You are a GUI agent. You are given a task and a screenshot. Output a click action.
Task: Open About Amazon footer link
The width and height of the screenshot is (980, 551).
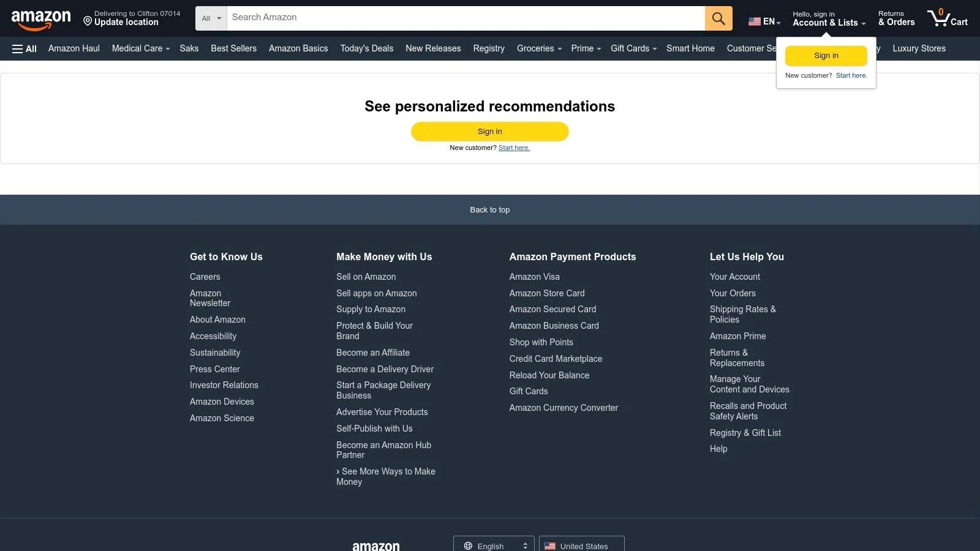(x=217, y=320)
